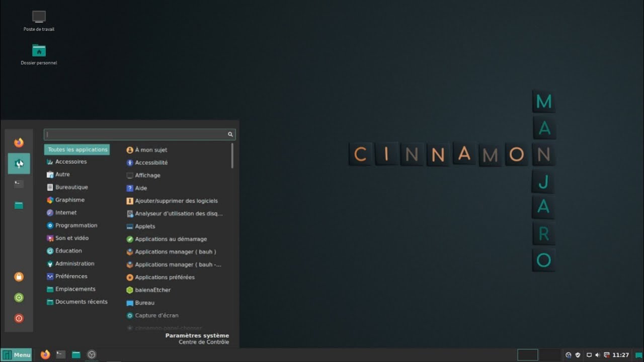Click the orange lock screen icon
This screenshot has height=362, width=644.
[19, 277]
